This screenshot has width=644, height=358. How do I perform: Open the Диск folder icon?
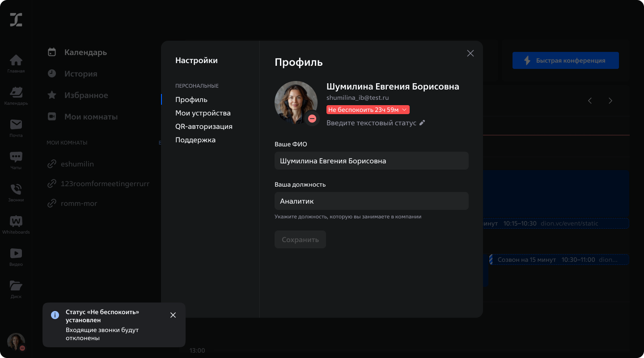16,289
